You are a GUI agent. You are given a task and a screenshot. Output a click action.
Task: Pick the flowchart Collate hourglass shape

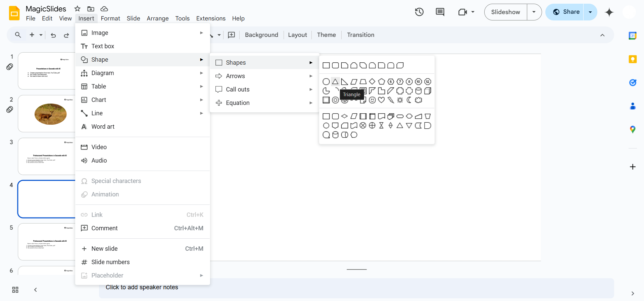(382, 126)
